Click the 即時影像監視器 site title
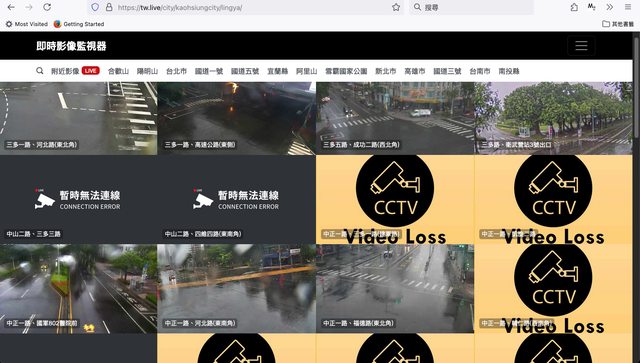The height and width of the screenshot is (363, 640). (71, 46)
